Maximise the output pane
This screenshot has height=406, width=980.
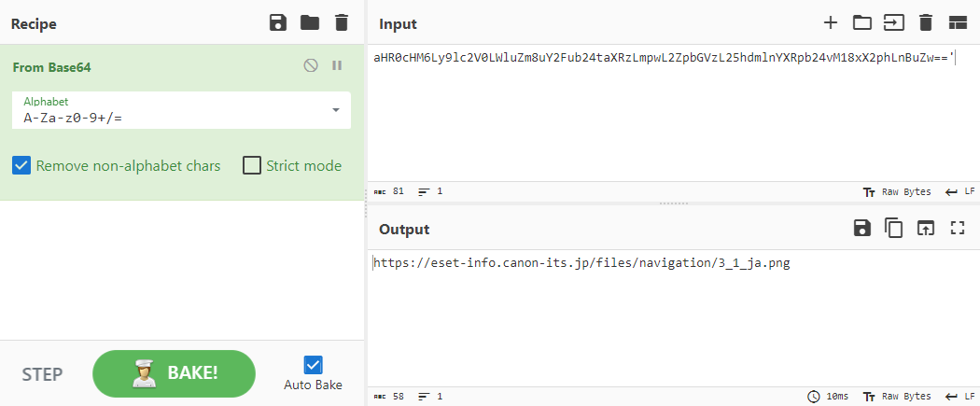957,228
